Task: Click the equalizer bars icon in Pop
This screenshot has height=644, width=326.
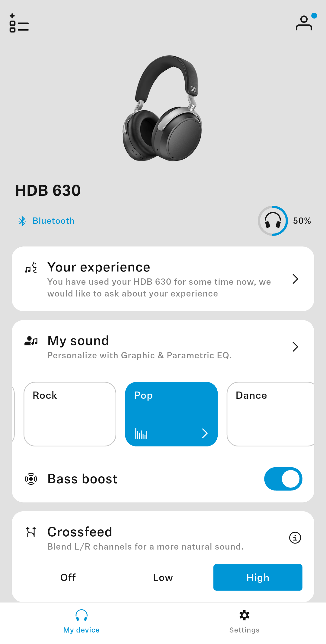Action: [x=141, y=433]
